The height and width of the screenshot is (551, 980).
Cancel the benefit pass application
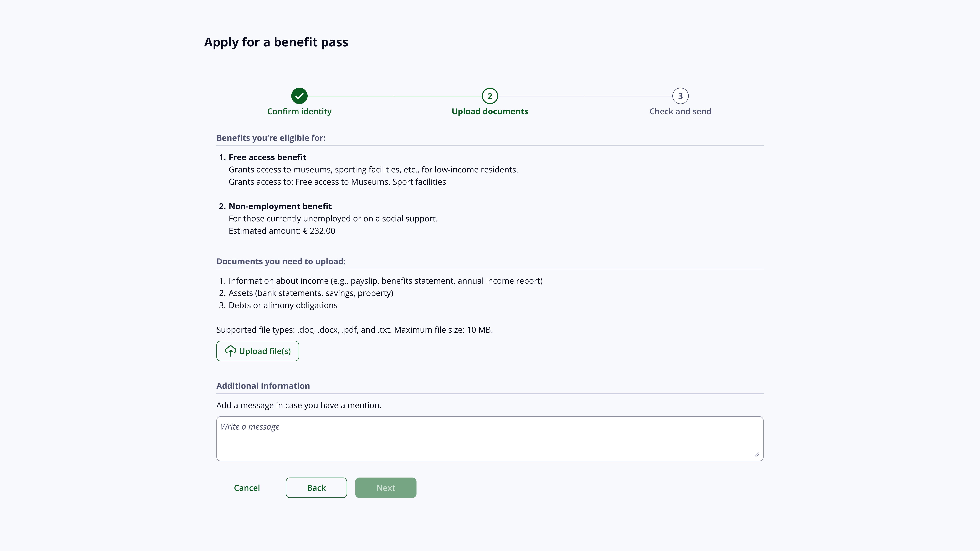[x=247, y=488]
